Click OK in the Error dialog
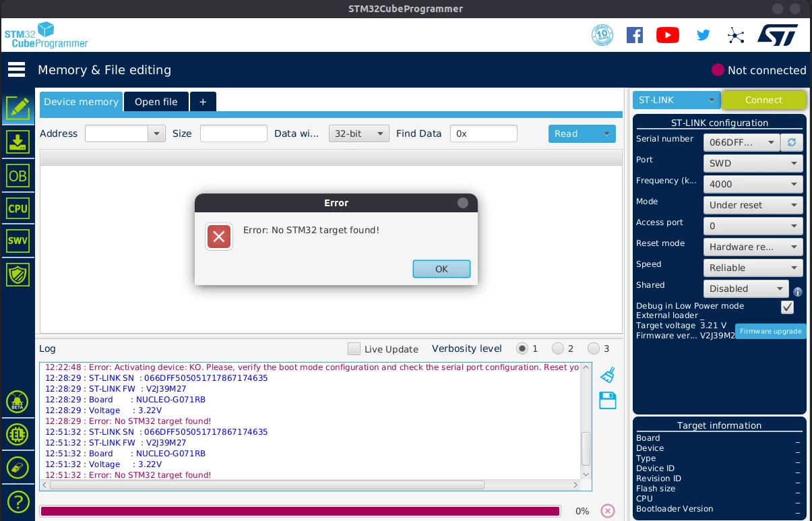This screenshot has width=812, height=521. pos(441,269)
